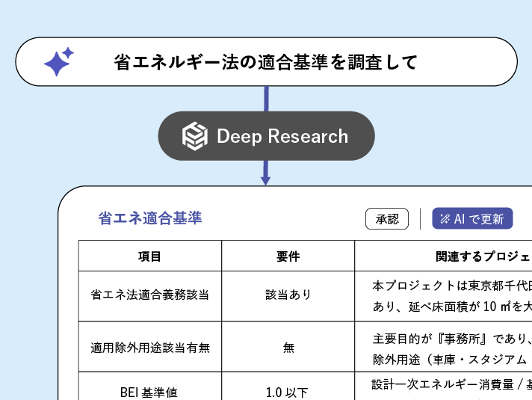Select the 省エネ法適合義務該当 row cell
This screenshot has width=532, height=400.
(x=149, y=295)
